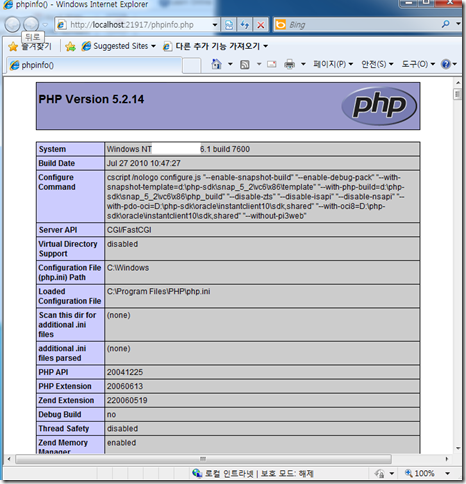This screenshot has height=484, width=466.
Task: Click the Compatibility View icon
Action: point(229,25)
